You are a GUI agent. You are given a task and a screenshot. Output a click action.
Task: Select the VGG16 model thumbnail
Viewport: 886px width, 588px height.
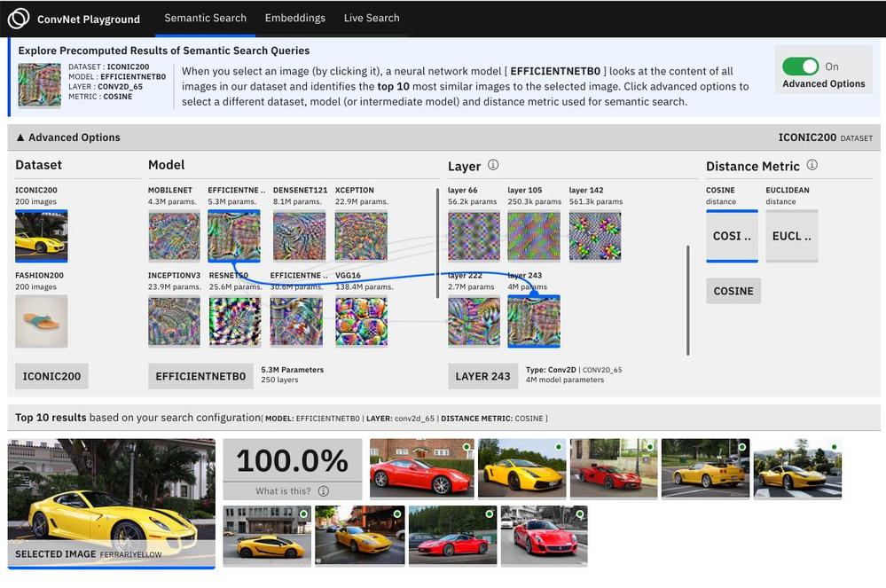(361, 320)
